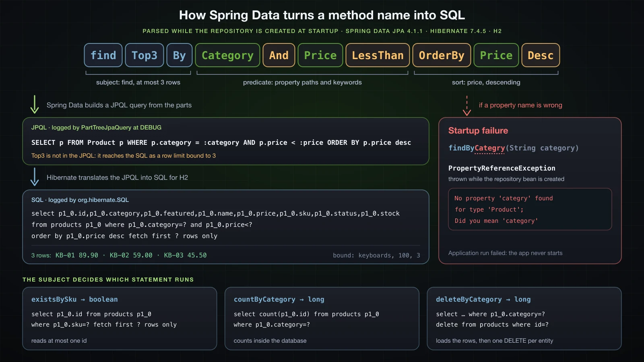The height and width of the screenshot is (362, 644).
Task: Click 'findByCategry(String category)' method signature
Action: 514,148
